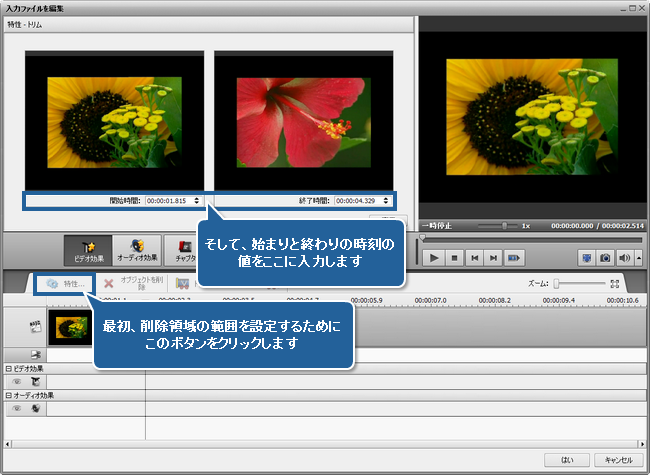
Task: Toggle audio effects track visibility eye
Action: 17,408
